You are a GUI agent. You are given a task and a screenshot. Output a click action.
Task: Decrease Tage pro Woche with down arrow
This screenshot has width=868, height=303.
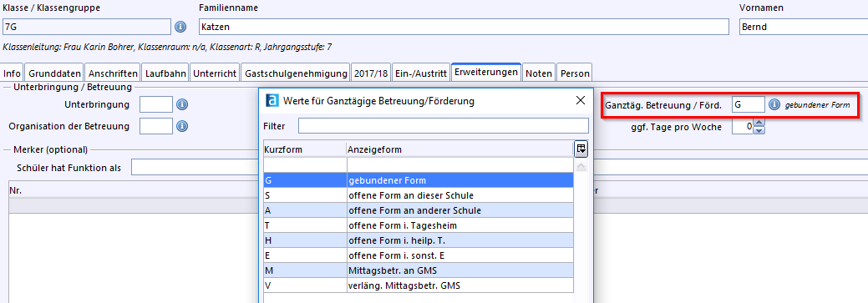tap(759, 130)
